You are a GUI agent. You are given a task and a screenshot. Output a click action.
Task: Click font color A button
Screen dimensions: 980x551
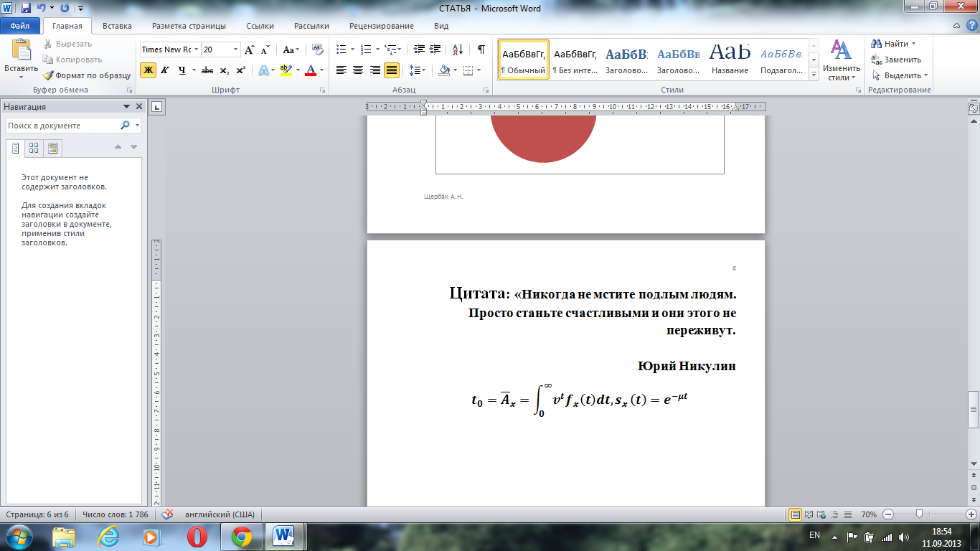tap(311, 70)
